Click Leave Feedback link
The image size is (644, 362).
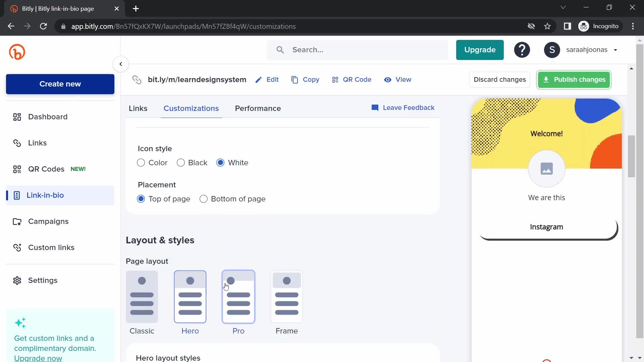pyautogui.click(x=403, y=108)
